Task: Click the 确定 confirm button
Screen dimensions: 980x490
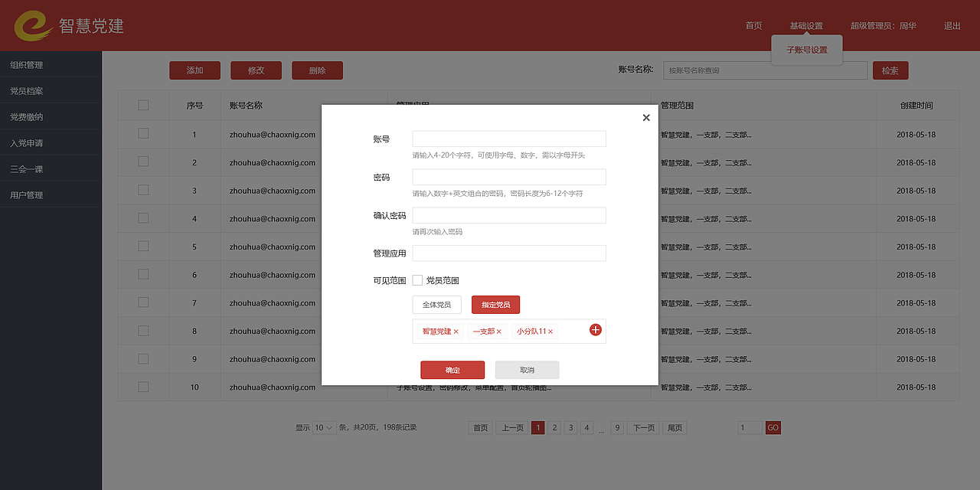Action: pos(452,369)
